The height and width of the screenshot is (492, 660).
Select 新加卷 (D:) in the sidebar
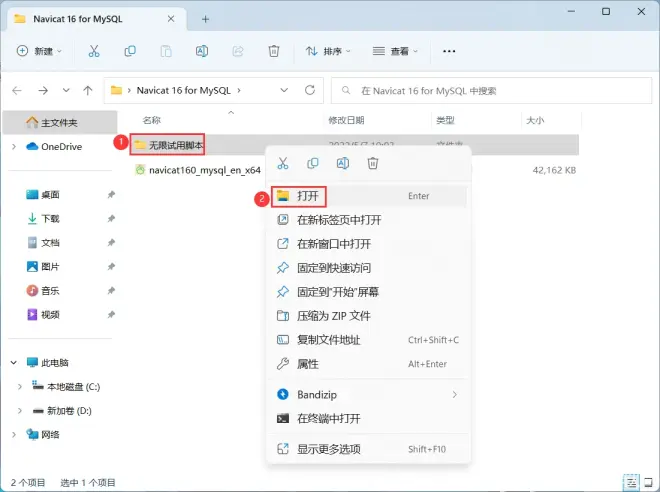click(x=62, y=410)
